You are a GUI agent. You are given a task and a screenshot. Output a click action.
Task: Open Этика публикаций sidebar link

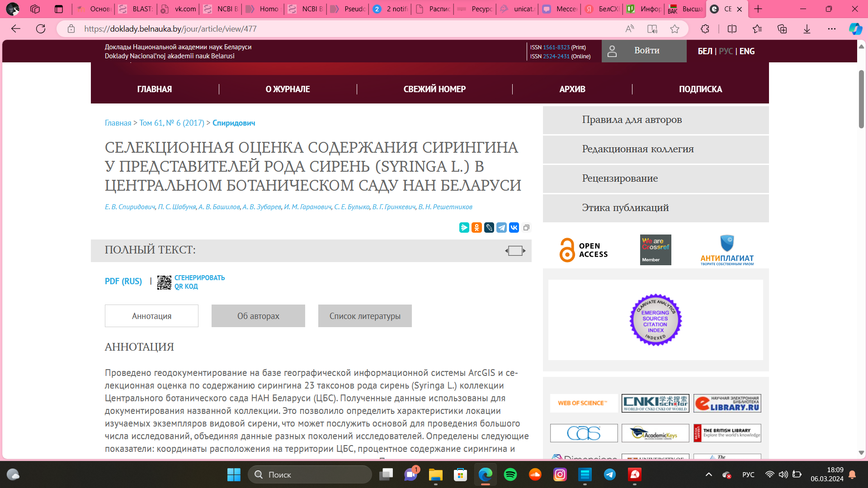tap(656, 208)
